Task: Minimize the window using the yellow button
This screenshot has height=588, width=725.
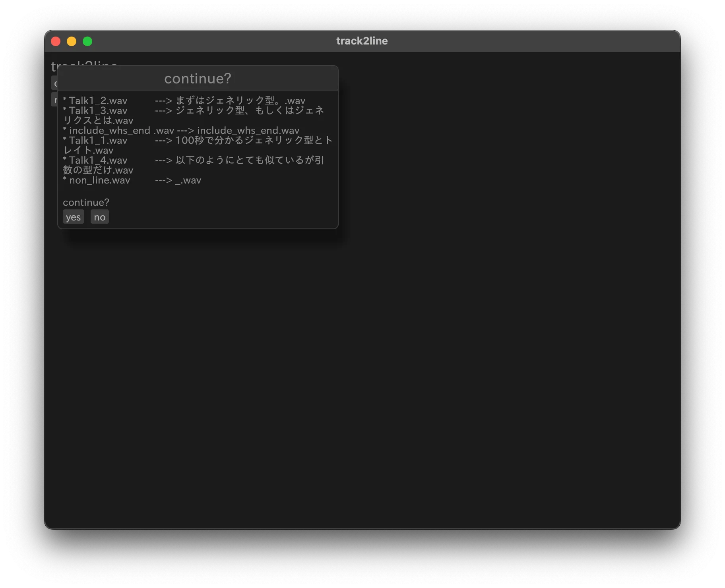Action: point(72,41)
